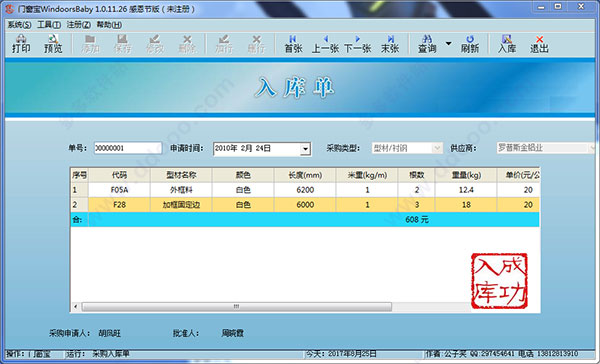Click the 查询 search binoculars icon
The height and width of the screenshot is (364, 600).
[427, 44]
